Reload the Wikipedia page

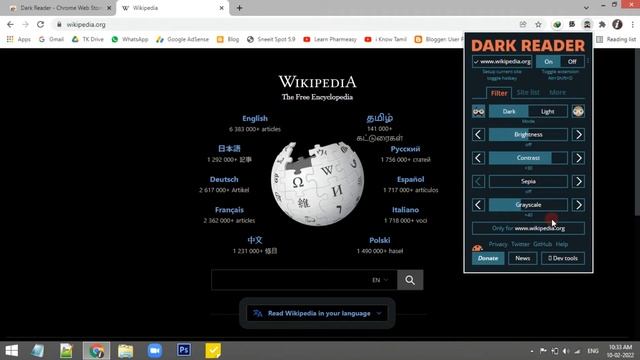coord(40,24)
